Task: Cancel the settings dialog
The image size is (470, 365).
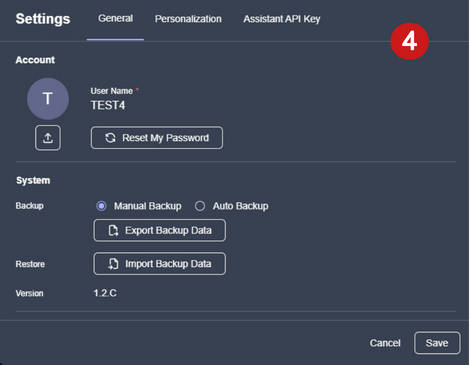Action: pyautogui.click(x=385, y=343)
